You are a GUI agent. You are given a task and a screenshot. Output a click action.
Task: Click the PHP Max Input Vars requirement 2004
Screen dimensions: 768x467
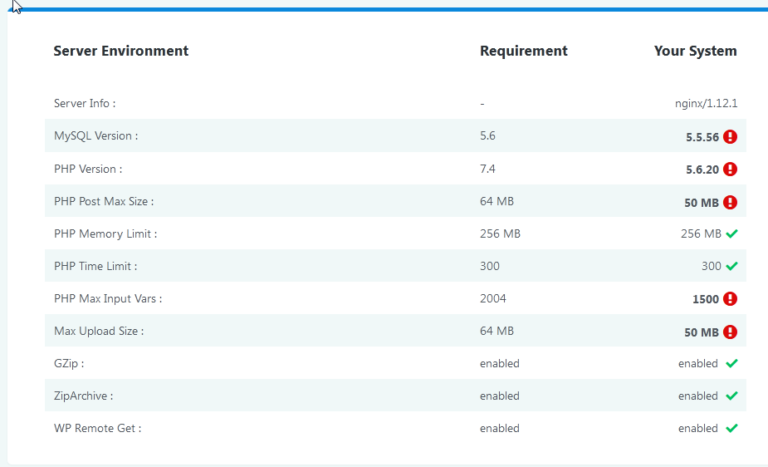tap(493, 299)
